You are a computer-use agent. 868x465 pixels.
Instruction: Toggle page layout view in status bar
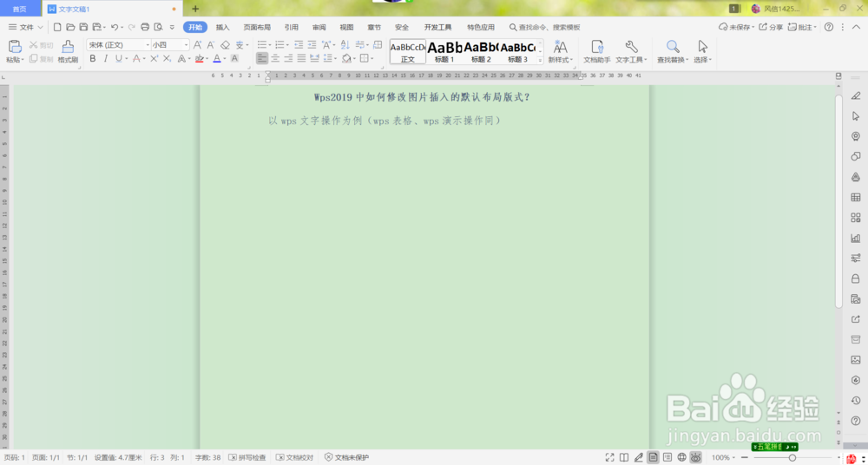click(654, 457)
